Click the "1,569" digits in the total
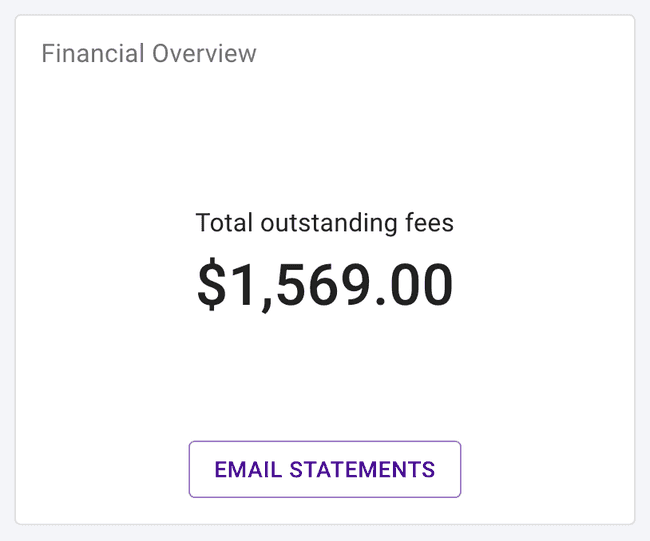 298,284
